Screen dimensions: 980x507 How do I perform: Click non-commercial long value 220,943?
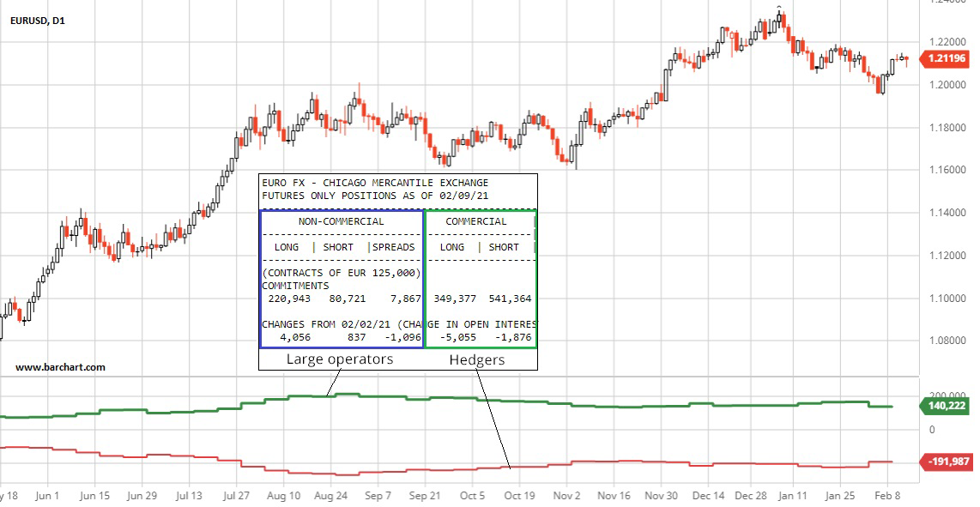point(288,299)
